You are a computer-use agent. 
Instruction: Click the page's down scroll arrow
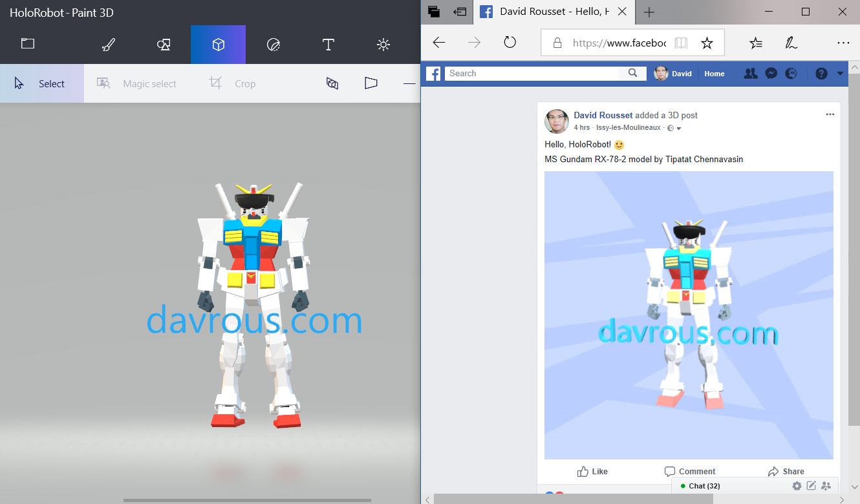pyautogui.click(x=855, y=488)
